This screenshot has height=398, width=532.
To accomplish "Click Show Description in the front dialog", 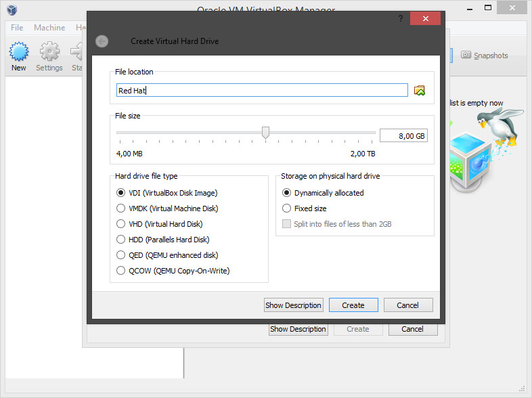I will click(x=294, y=305).
